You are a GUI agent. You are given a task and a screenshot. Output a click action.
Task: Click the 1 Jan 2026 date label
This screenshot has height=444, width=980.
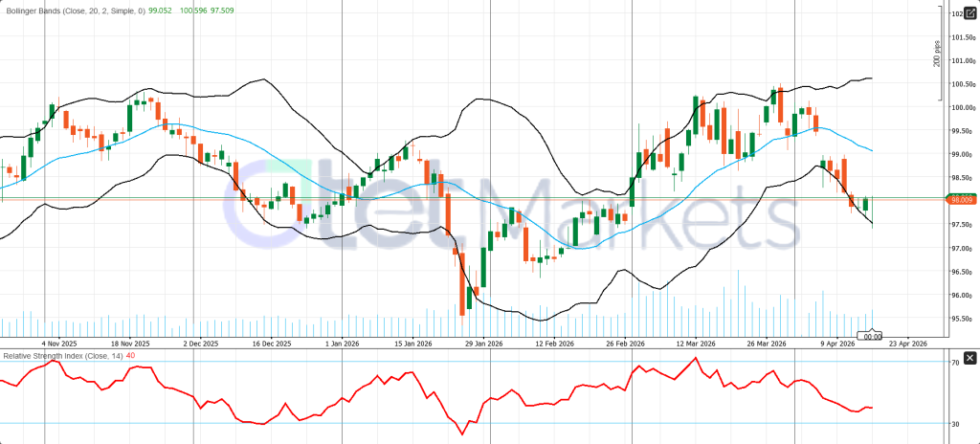pos(342,343)
